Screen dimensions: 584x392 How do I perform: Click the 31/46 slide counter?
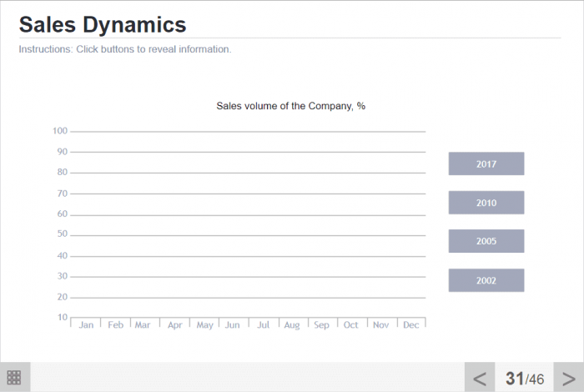(524, 379)
